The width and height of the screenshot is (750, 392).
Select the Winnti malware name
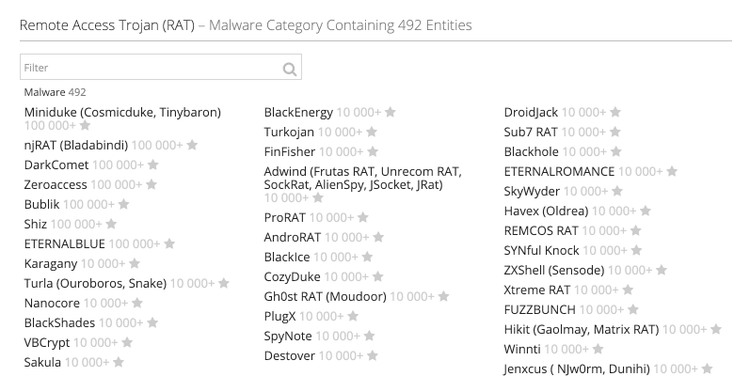click(522, 349)
